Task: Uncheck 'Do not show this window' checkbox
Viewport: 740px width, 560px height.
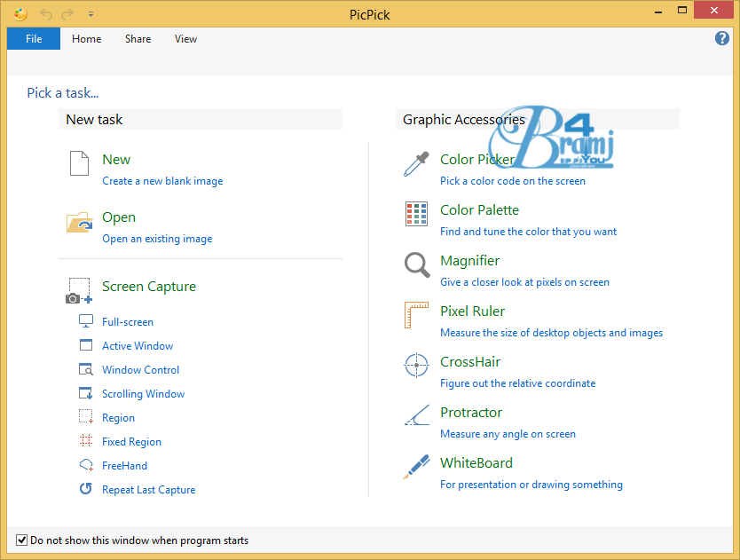Action: coord(22,540)
